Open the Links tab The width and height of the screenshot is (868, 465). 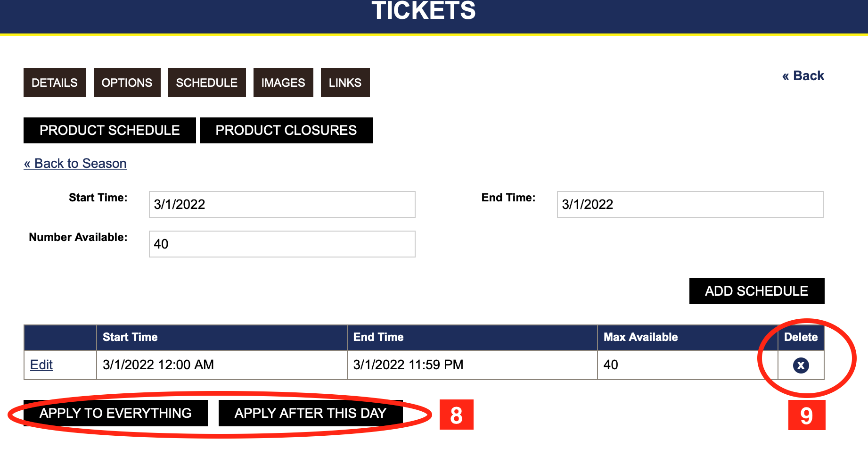345,83
